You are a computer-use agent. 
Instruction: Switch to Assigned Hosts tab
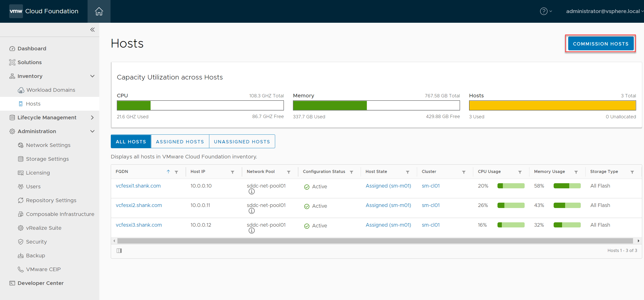[x=180, y=142]
